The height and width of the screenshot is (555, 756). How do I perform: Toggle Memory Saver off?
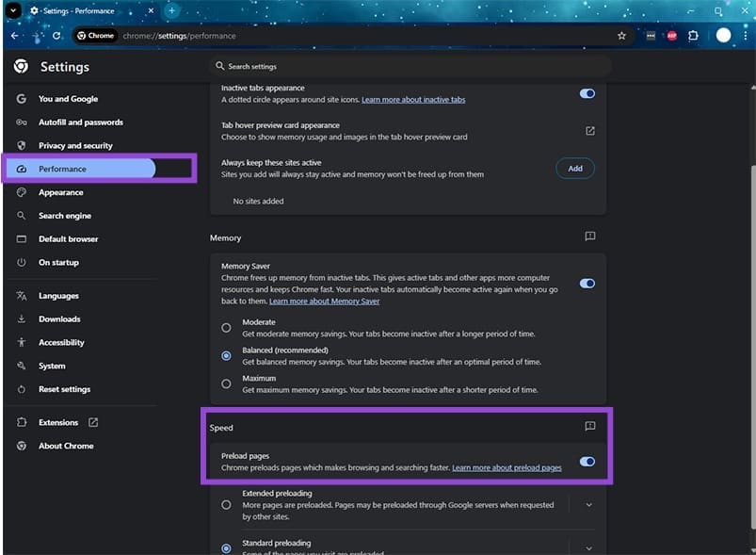tap(587, 283)
